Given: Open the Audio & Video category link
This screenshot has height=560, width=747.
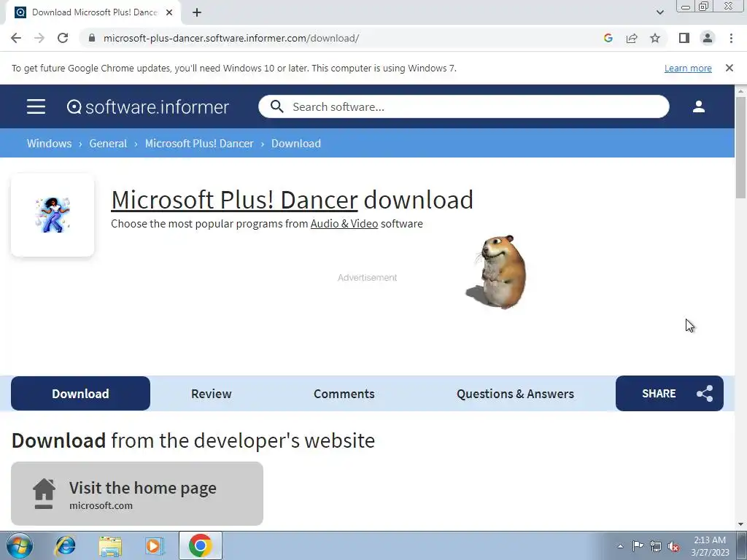Looking at the screenshot, I should pyautogui.click(x=344, y=224).
